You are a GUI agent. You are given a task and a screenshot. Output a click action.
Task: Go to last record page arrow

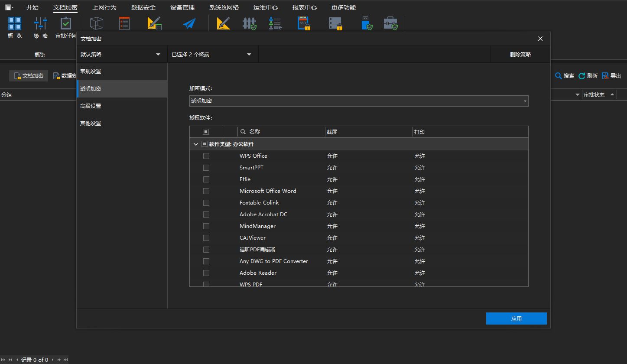click(66, 360)
